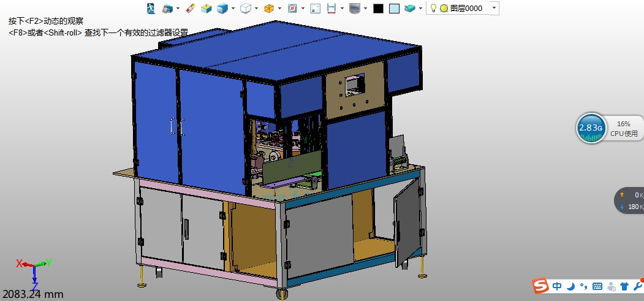This screenshot has width=644, height=301.
Task: Expand the shaded cube dropdown arrow
Action: point(233,9)
